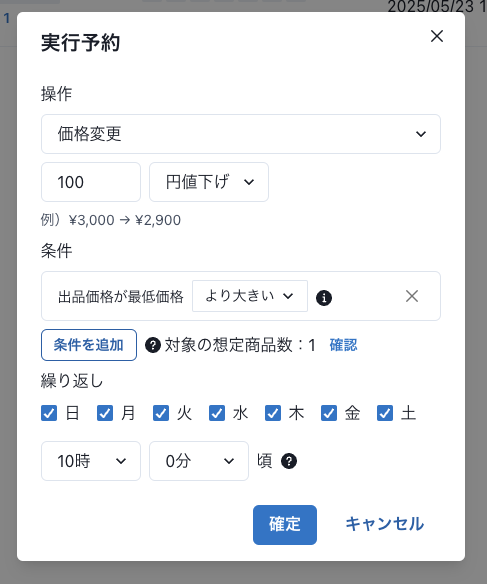
Task: Toggle the 土 (Saturday) checkbox
Action: (x=385, y=413)
